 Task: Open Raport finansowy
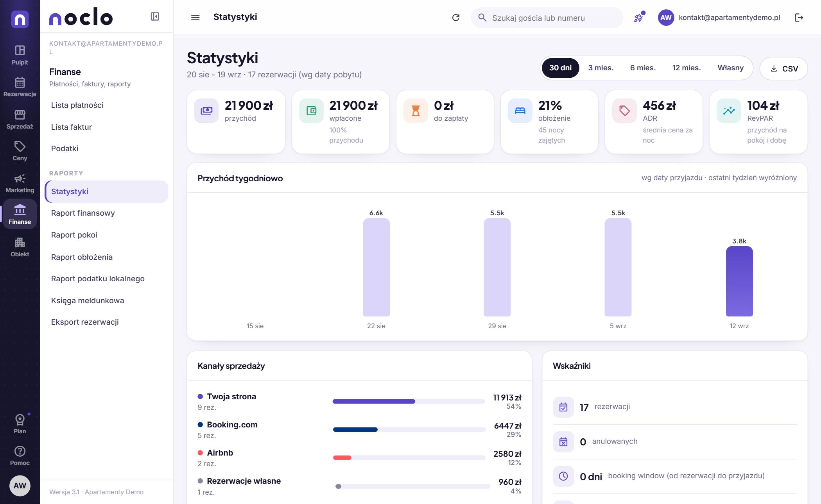click(106, 213)
